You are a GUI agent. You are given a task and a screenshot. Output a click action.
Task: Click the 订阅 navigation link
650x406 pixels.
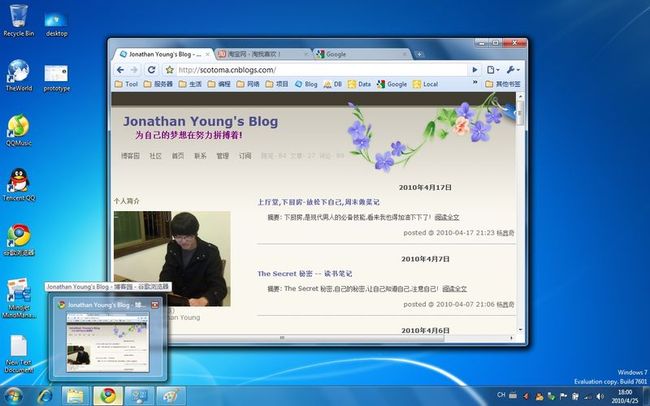pyautogui.click(x=245, y=156)
